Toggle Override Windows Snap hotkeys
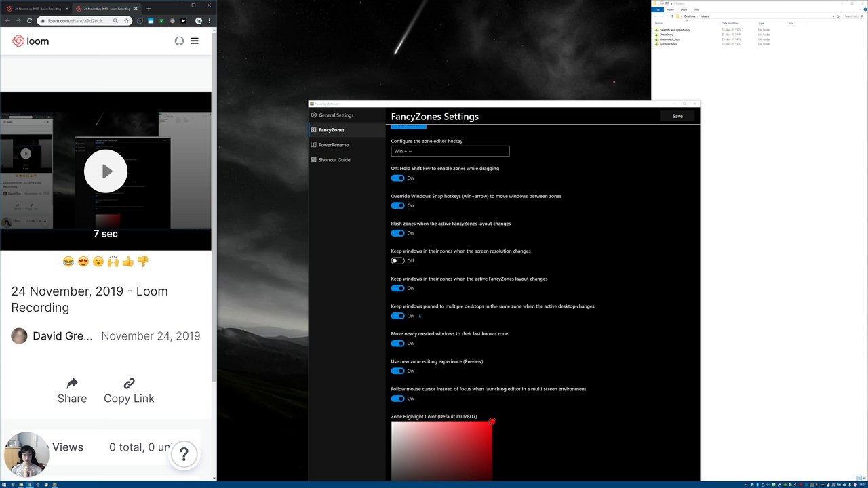868x488 pixels. tap(398, 205)
